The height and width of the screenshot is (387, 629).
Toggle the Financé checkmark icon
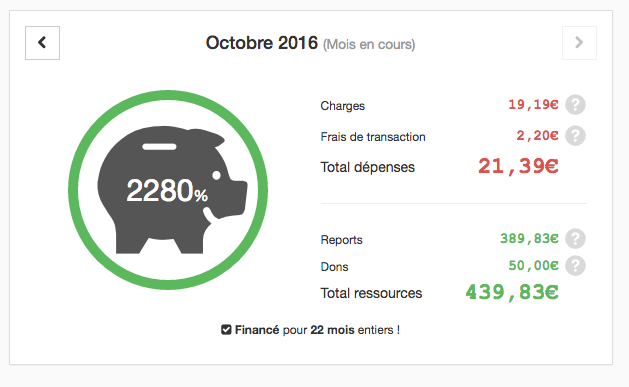coord(226,330)
